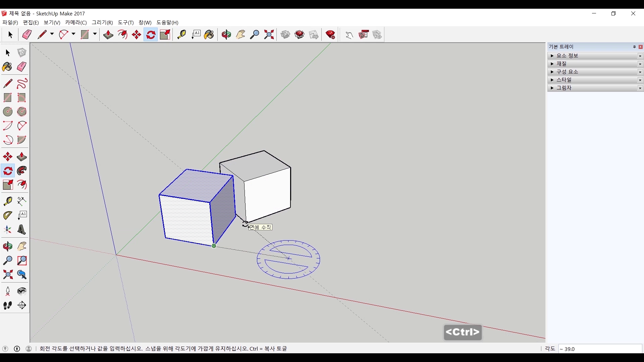Activate the Follow Me tool
This screenshot has height=362, width=644.
coord(22,171)
